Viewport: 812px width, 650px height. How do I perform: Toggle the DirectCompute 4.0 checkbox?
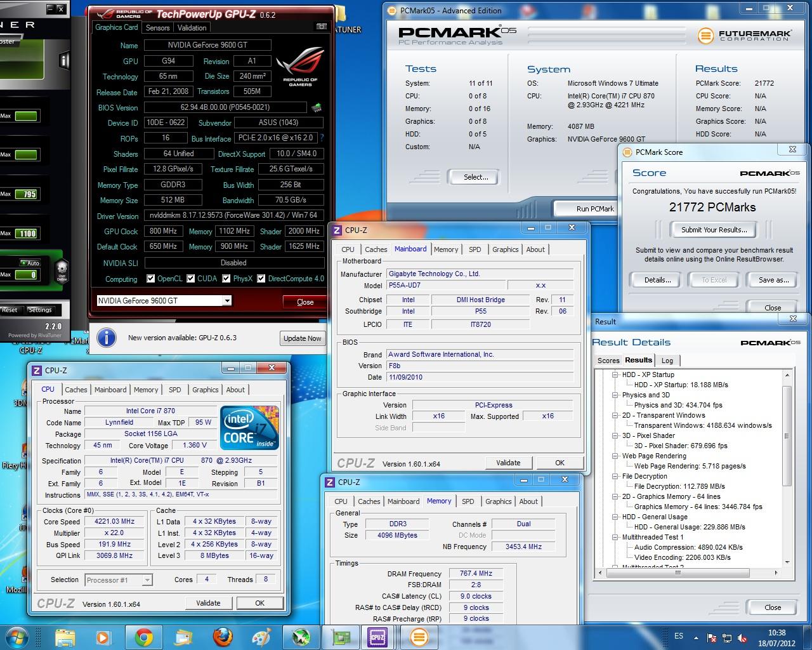[261, 278]
